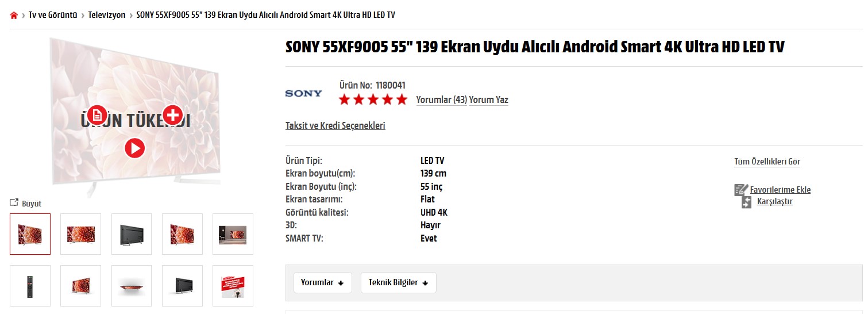
Task: Click the Büyüt enlarge icon
Action: pos(14,202)
